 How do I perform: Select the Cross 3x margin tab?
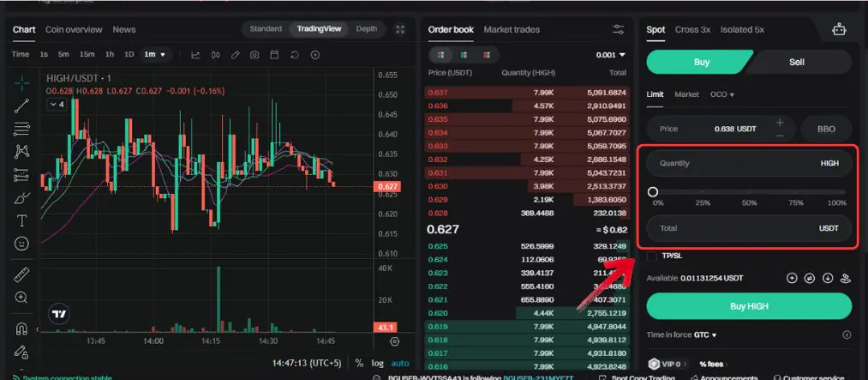pyautogui.click(x=692, y=29)
